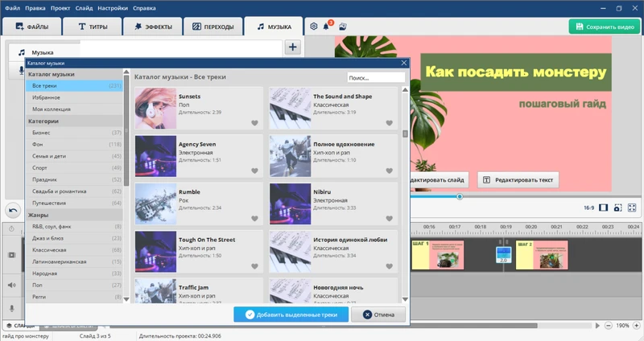The image size is (644, 341).
Task: Click the Отмена button
Action: [378, 314]
